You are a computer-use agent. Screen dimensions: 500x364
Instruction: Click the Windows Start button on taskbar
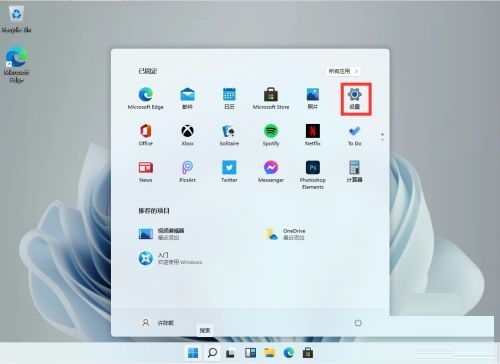click(193, 353)
